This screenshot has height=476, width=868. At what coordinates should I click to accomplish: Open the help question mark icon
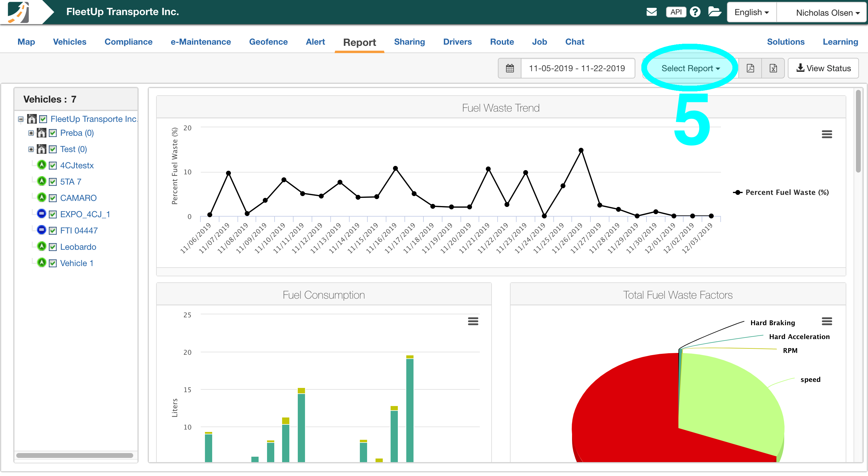[695, 12]
